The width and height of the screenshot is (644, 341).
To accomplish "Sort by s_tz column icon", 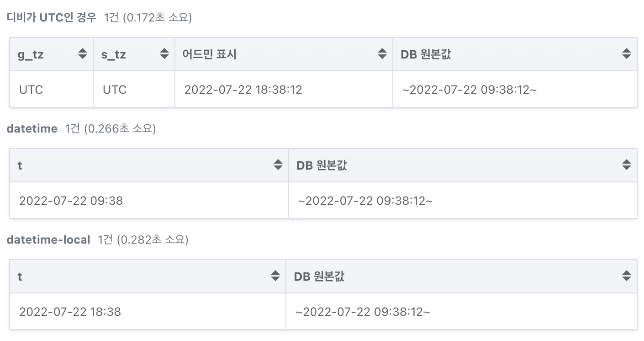I will coord(164,54).
